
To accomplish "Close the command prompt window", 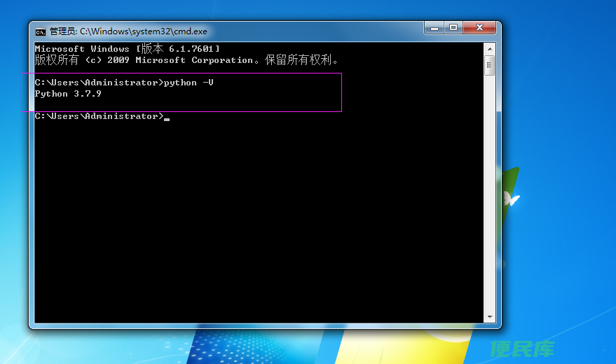I will point(480,28).
